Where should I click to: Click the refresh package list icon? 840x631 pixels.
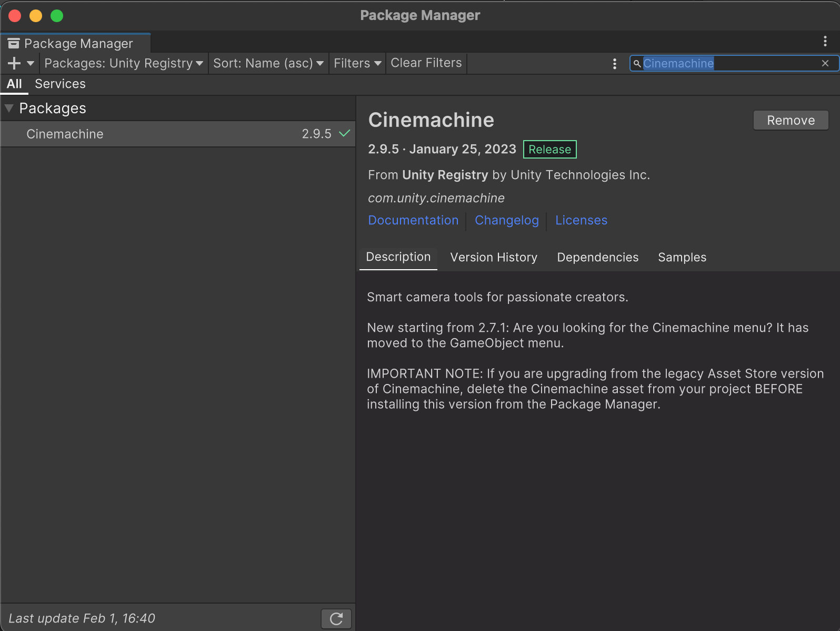coord(336,618)
